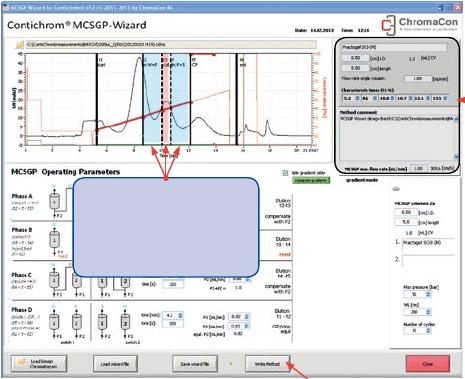
Task: Focus the flow rate single column field
Action: [x=417, y=79]
